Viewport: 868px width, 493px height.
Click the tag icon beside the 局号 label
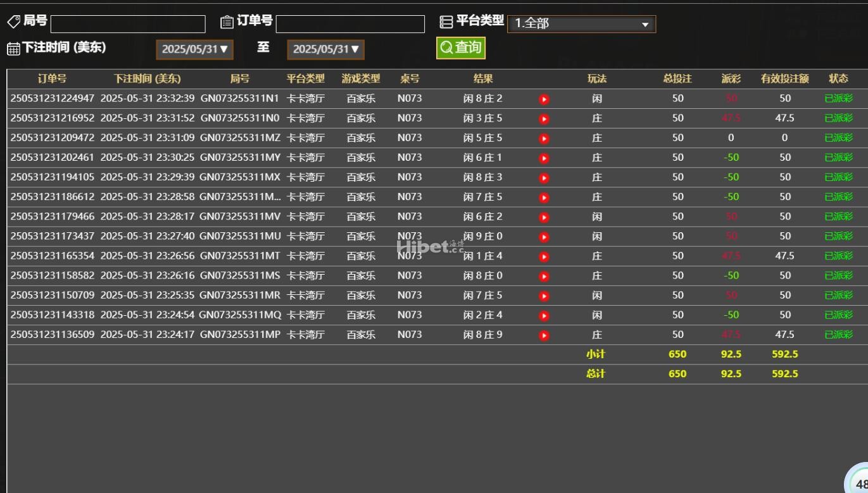(x=13, y=21)
